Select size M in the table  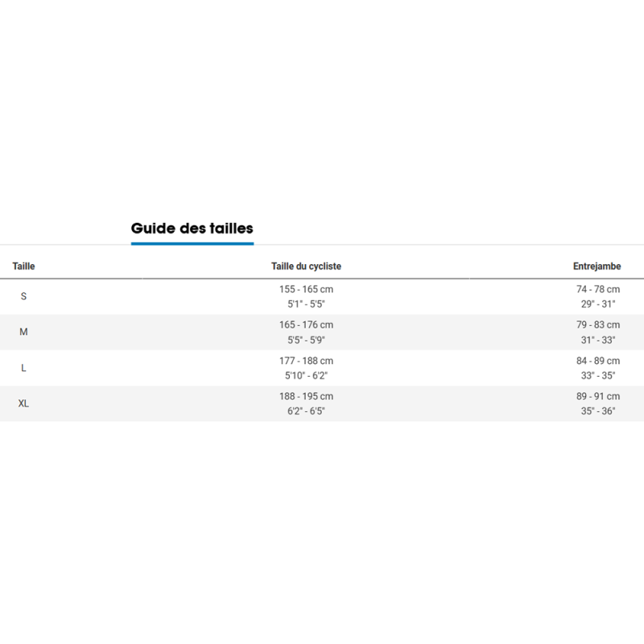pos(23,332)
